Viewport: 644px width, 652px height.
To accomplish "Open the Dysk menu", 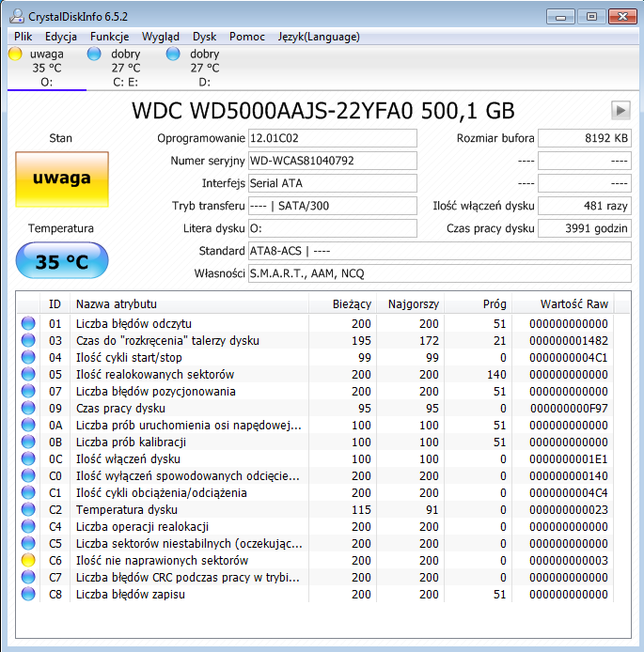I will coord(204,37).
